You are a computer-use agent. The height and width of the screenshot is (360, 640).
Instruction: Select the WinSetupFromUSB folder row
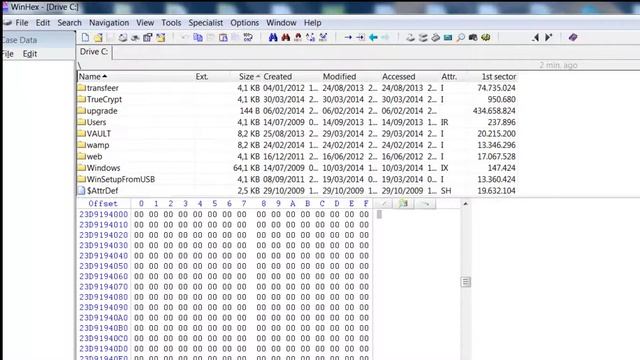(297, 179)
